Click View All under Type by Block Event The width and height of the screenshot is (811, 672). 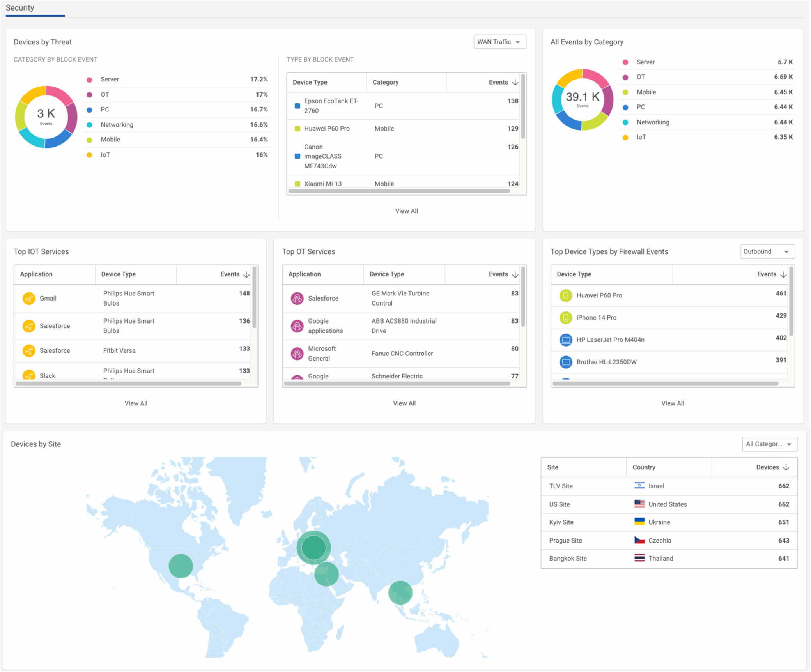pos(406,211)
